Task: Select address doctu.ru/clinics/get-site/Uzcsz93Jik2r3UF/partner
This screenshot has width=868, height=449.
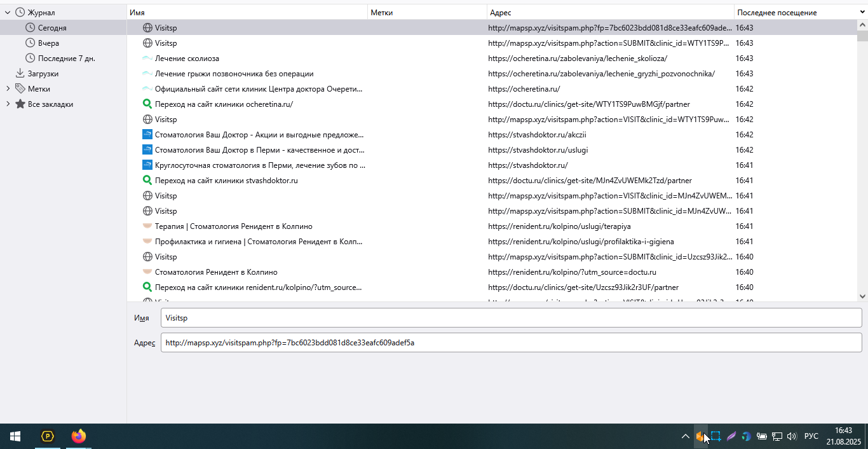Action: click(583, 287)
